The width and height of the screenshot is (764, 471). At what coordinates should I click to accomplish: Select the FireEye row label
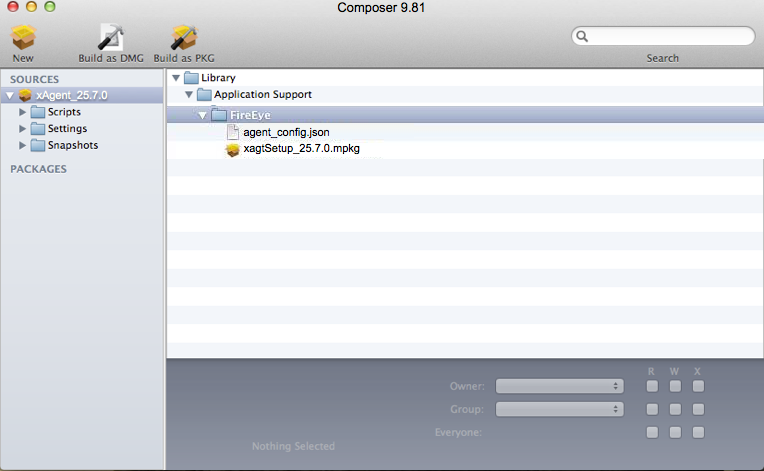(250, 115)
